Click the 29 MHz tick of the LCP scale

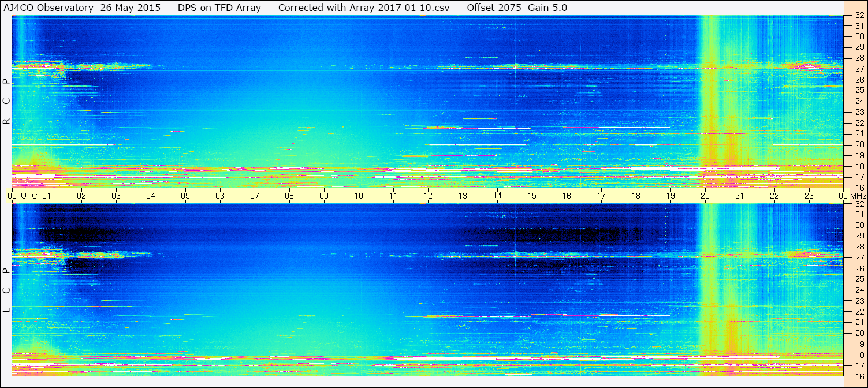[x=859, y=236]
